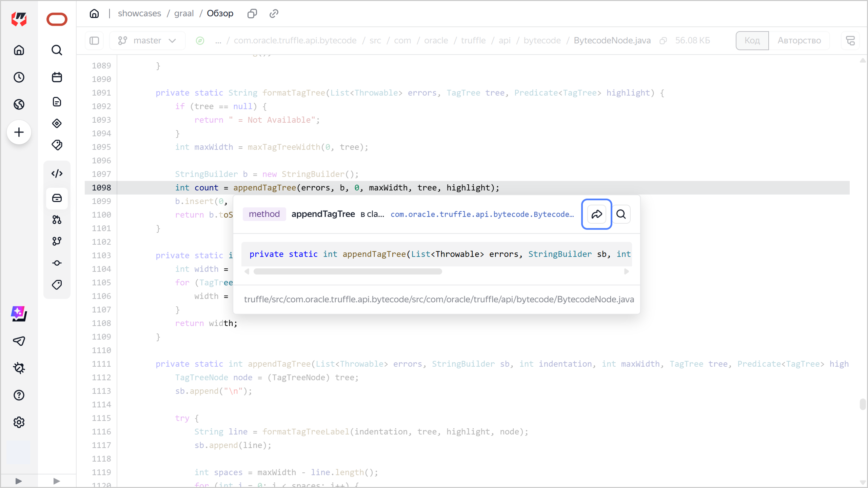Toggle the file tree side panel

[94, 41]
